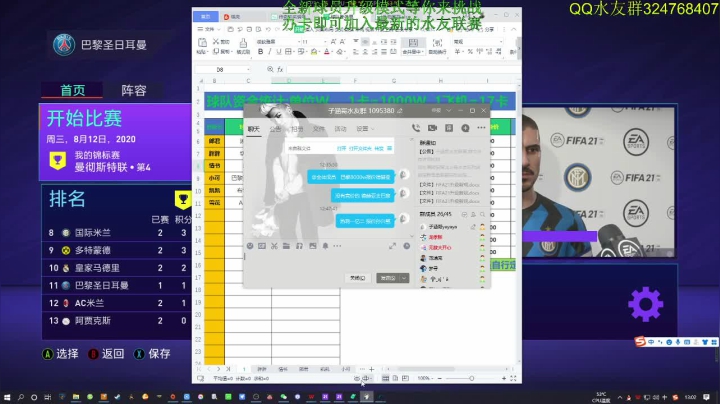Switch to the Squad tab in FIFA menu

pyautogui.click(x=134, y=90)
